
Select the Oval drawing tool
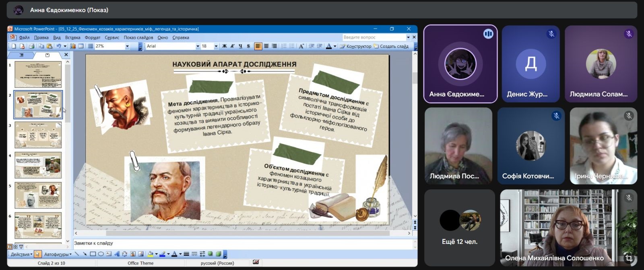[101, 254]
